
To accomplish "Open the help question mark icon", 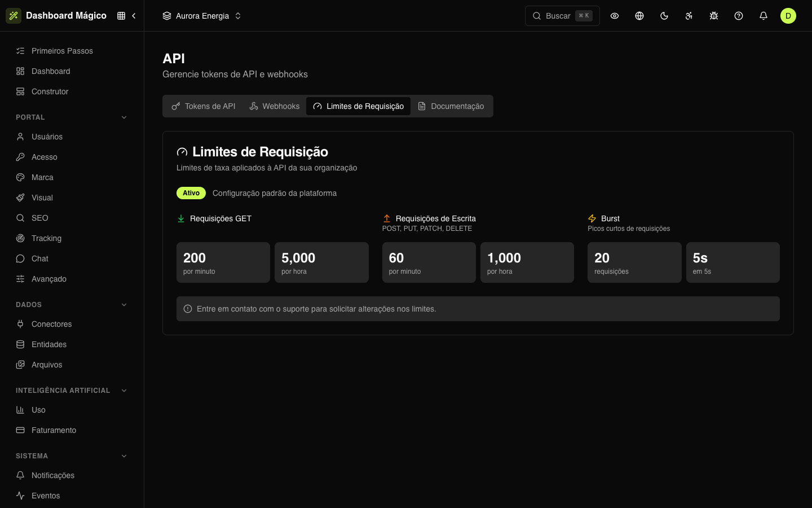I will pyautogui.click(x=739, y=16).
